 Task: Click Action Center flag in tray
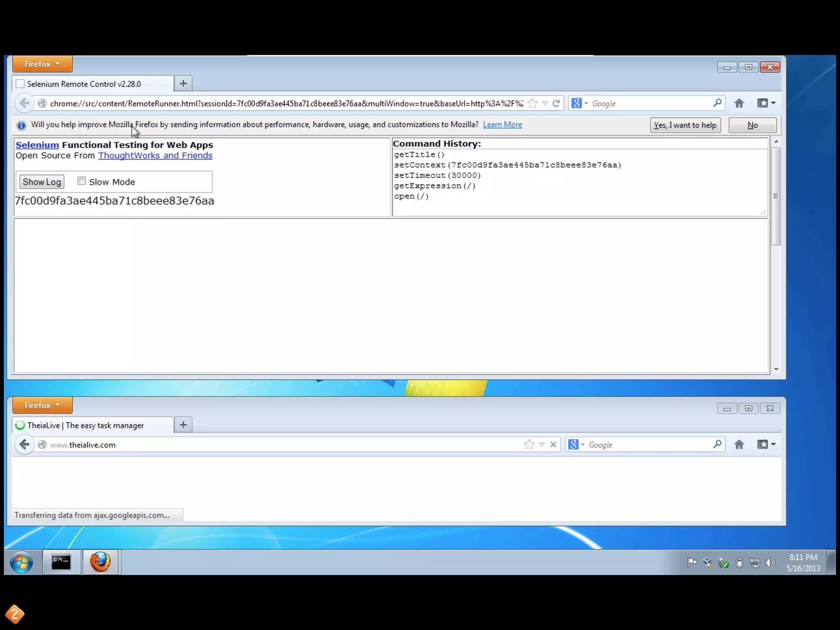coord(692,563)
